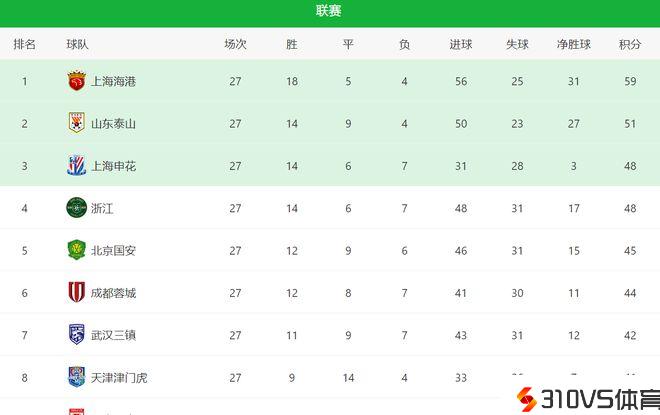
Task: Click the 净胜球 (Goal Difference) column header
Action: coord(574,44)
